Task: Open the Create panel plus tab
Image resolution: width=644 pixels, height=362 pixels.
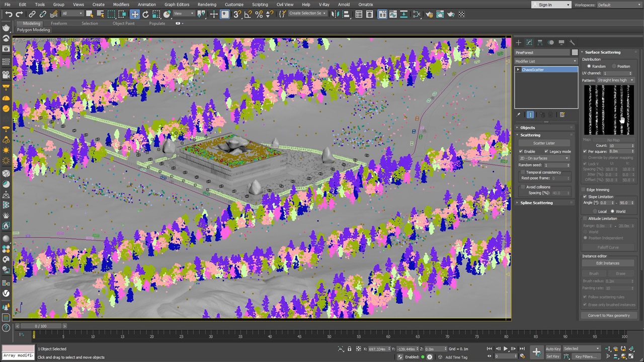Action: point(519,42)
